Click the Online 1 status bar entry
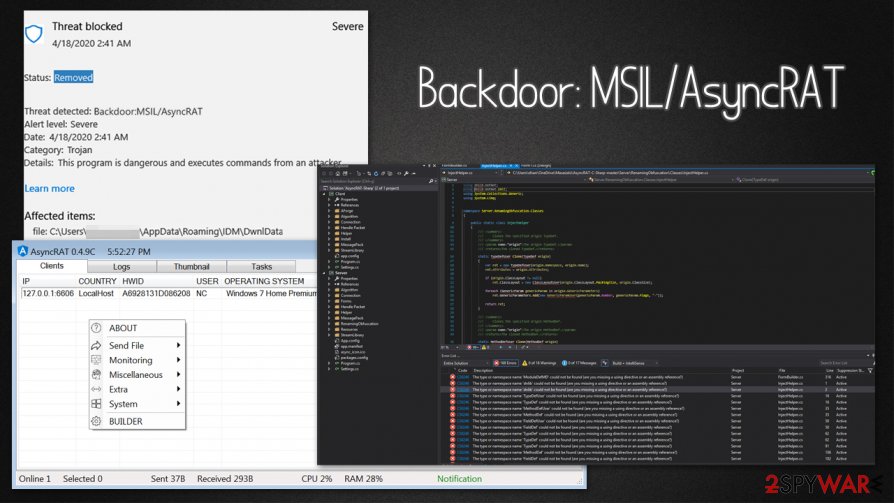 35,479
